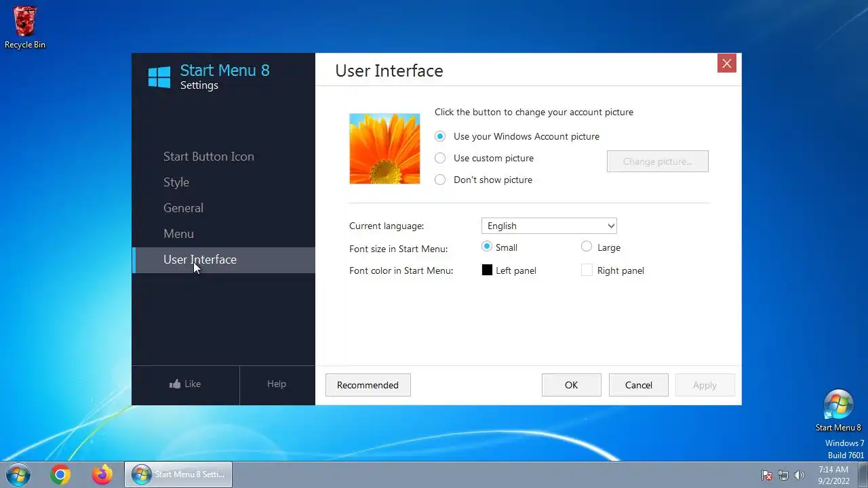Switch to the Menu section
The width and height of the screenshot is (868, 488).
[x=178, y=234]
